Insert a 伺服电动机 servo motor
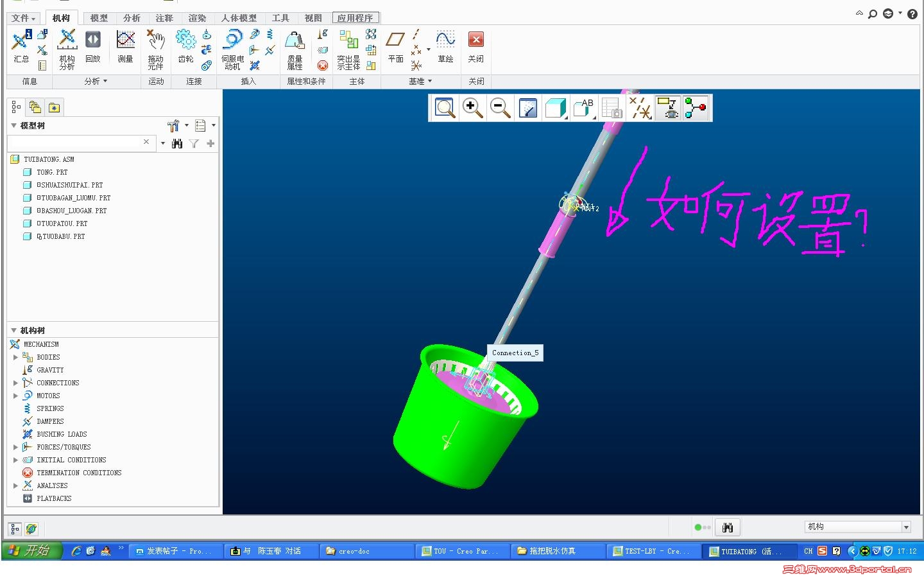 [x=232, y=49]
